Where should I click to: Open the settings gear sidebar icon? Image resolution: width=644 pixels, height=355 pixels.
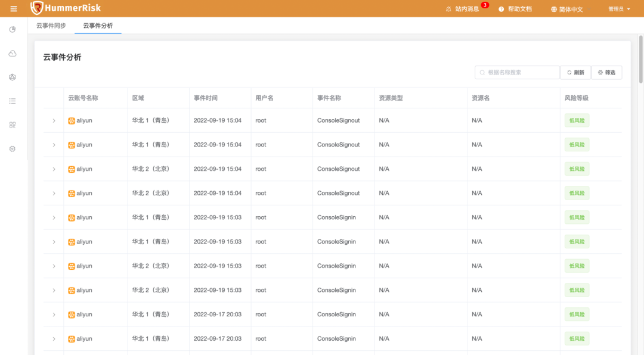(x=13, y=148)
